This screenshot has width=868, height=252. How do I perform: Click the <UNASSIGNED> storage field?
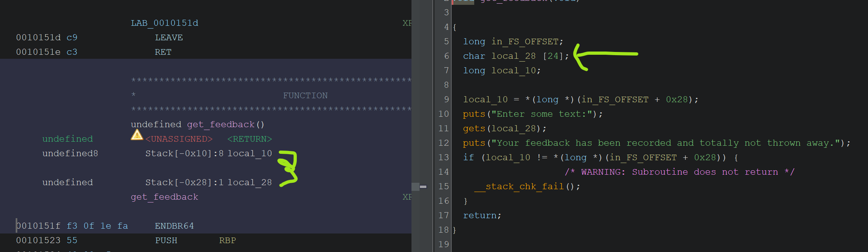click(179, 139)
